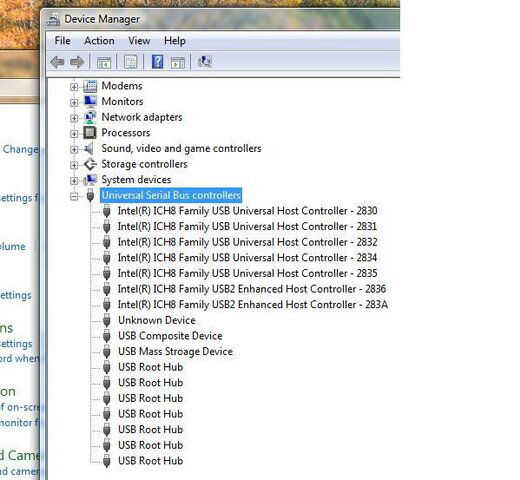Select USB Universal Host Controller - 2831

click(x=247, y=227)
